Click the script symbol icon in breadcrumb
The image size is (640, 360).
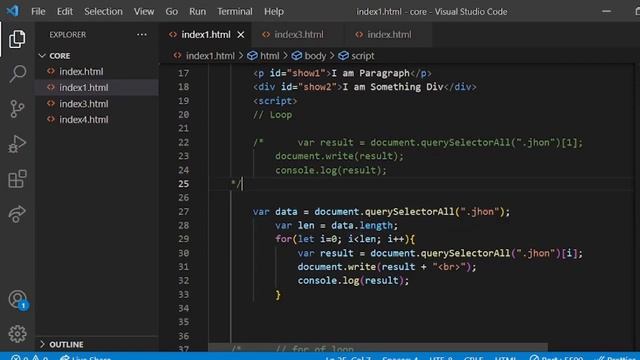[344, 56]
